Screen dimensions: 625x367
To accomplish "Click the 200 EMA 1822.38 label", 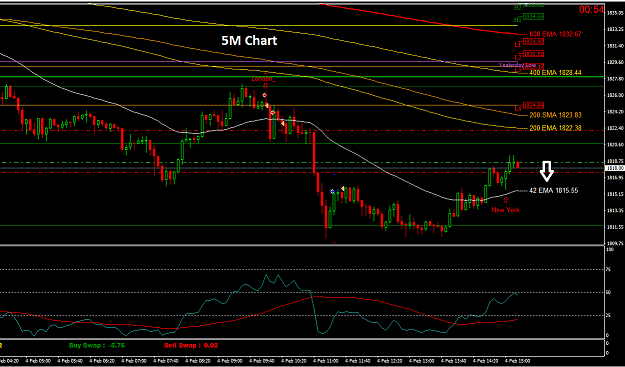I will (555, 128).
